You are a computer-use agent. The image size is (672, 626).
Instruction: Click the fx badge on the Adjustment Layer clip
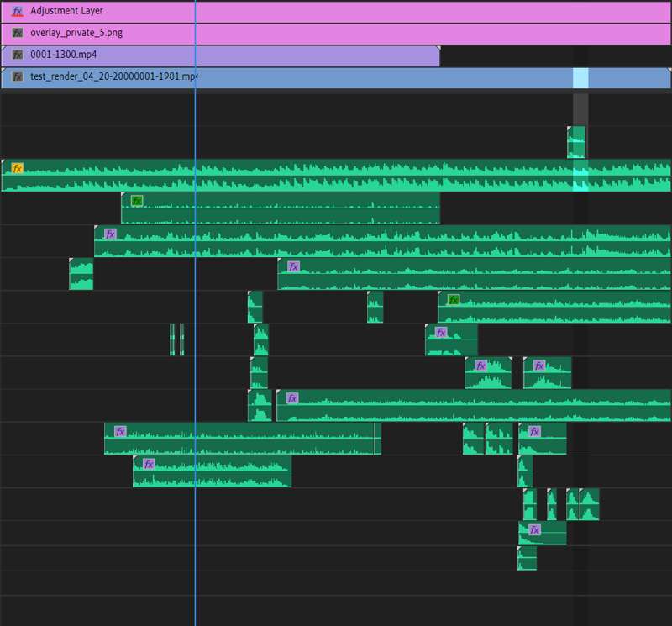pos(17,11)
